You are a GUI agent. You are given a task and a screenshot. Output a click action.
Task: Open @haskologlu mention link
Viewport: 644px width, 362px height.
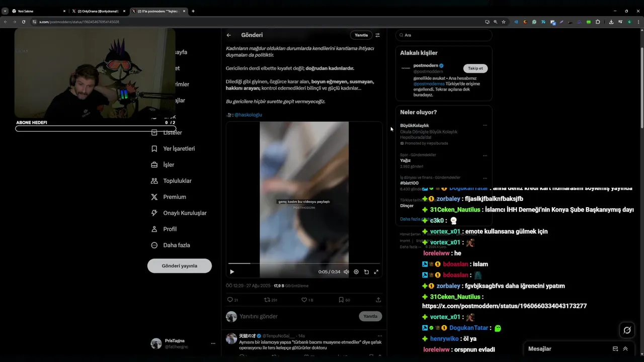point(248,115)
